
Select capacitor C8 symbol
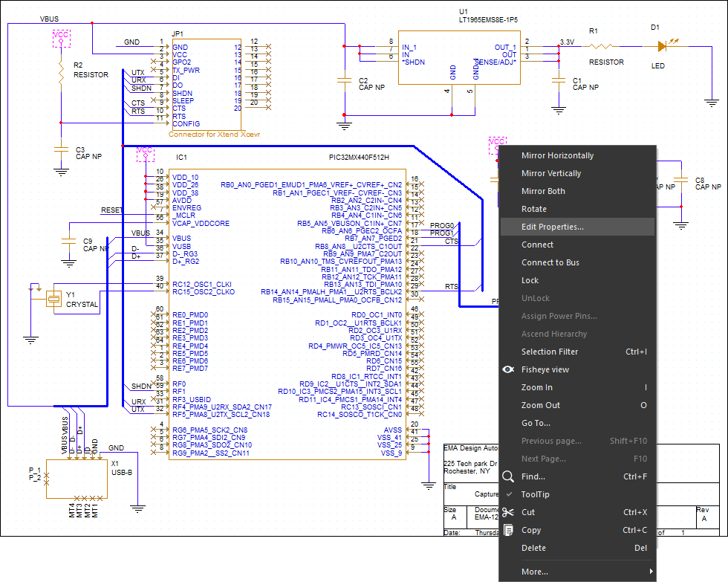point(681,180)
